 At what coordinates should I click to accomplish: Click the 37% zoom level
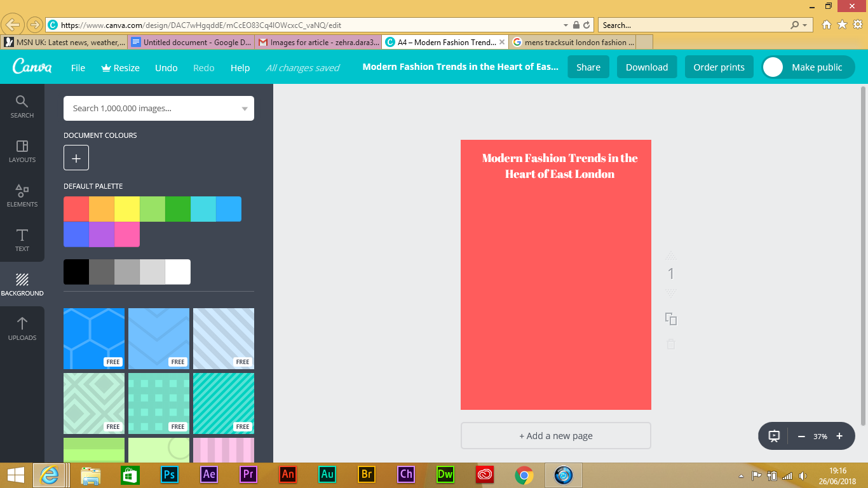click(820, 437)
